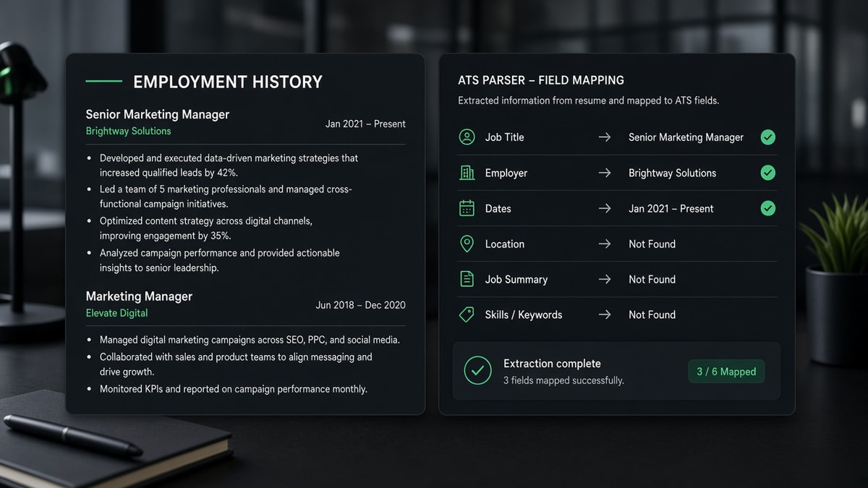Viewport: 868px width, 488px height.
Task: Click the arrow beside Job Title
Action: click(605, 137)
